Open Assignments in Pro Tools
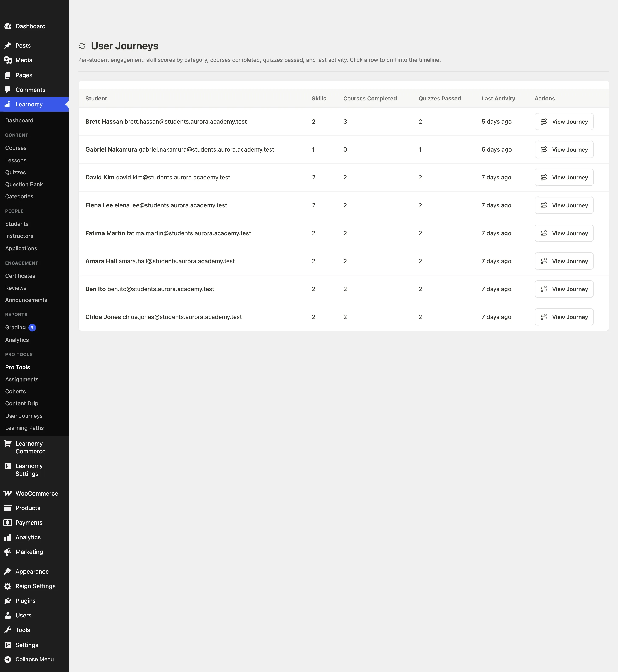This screenshot has width=618, height=672. 22,379
